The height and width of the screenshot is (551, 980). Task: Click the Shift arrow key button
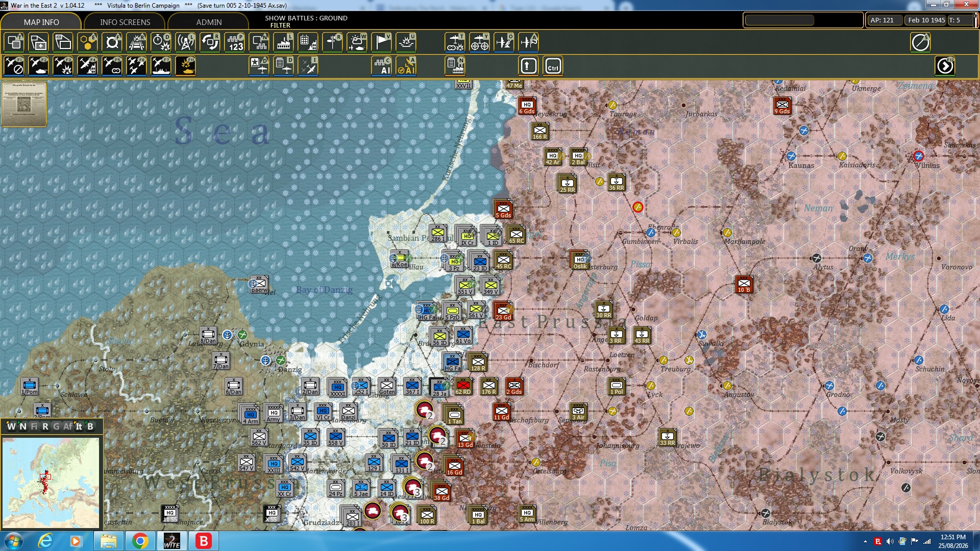tap(528, 66)
